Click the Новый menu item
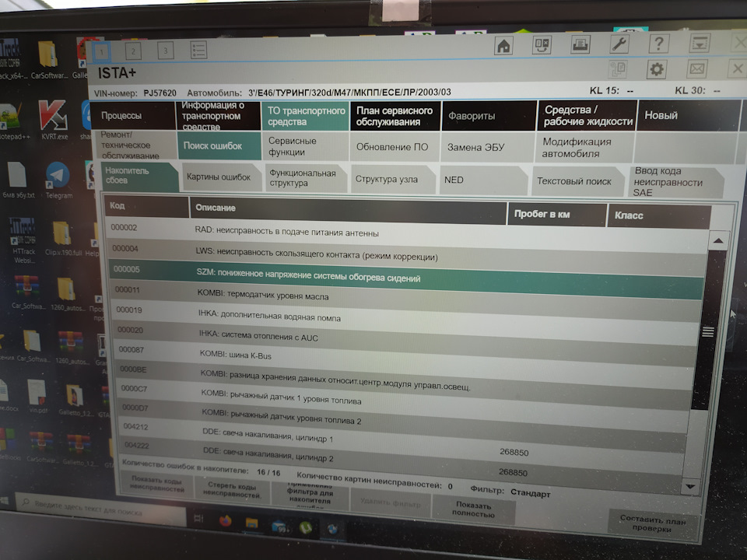The image size is (747, 560). [689, 115]
